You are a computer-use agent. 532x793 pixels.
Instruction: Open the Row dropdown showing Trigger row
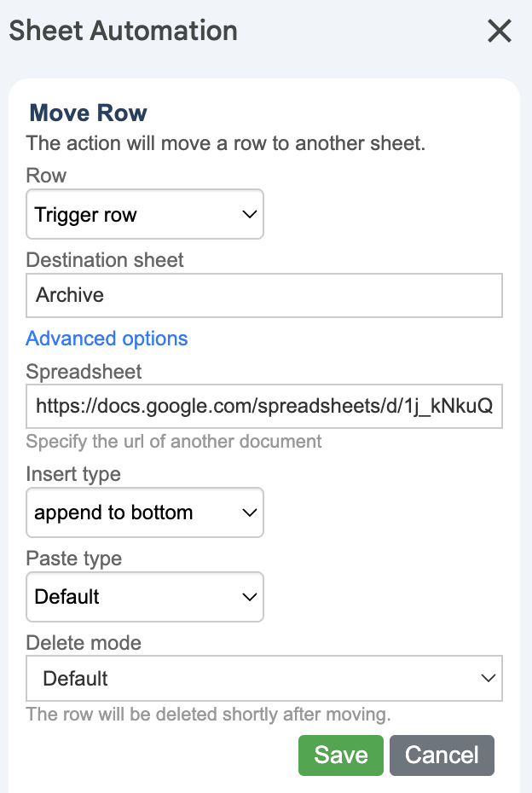(144, 215)
